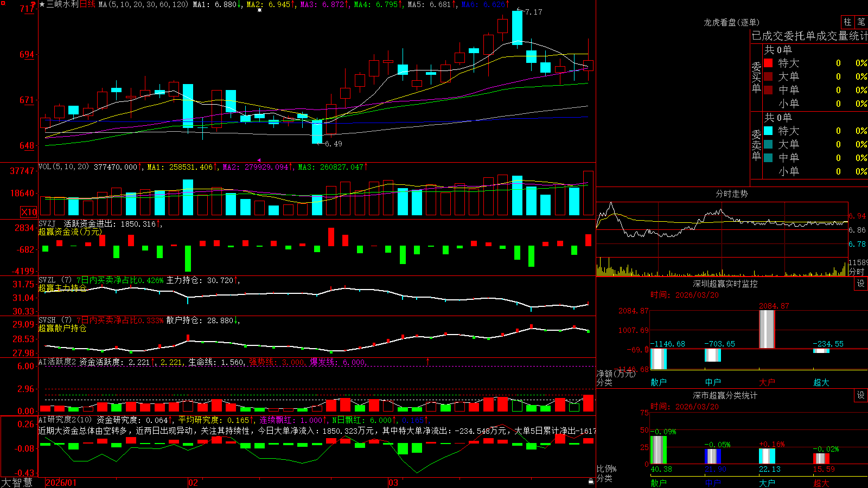Click the red arrow marker in AI活跃度 panel
This screenshot has height=488, width=868.
coord(428,361)
